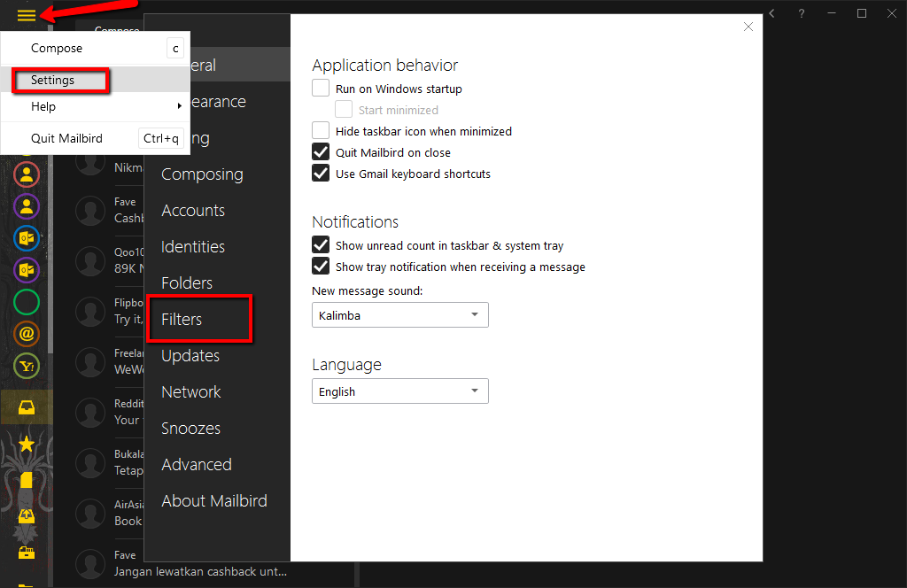Click the AirAsia sender avatar
Image resolution: width=907 pixels, height=588 pixels.
click(90, 513)
